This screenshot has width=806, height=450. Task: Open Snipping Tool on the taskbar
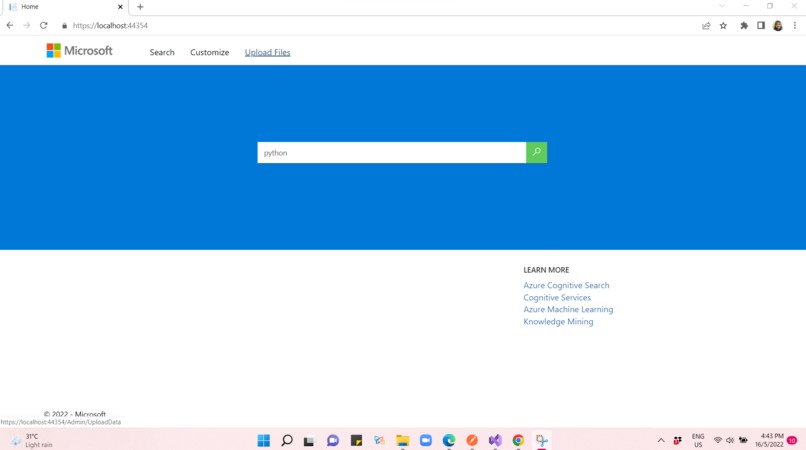coord(541,441)
